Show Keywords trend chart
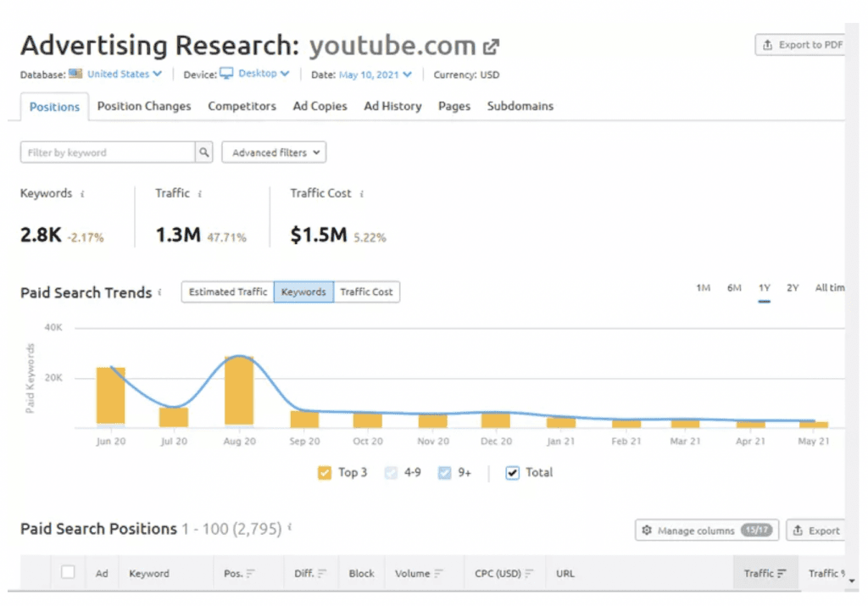Image resolution: width=868 pixels, height=606 pixels. [303, 292]
